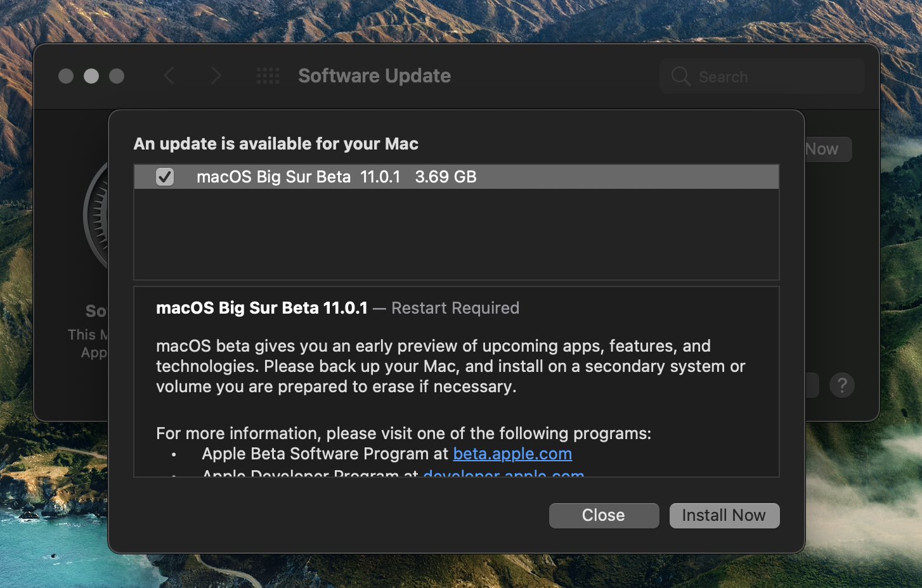Click the 'For more information' sentence

coord(404,433)
